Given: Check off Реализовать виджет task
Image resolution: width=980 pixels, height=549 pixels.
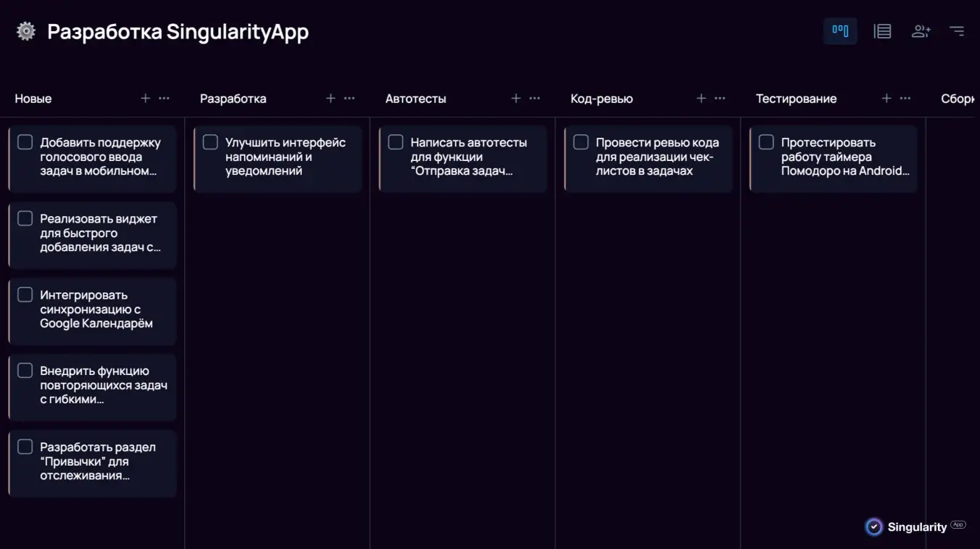Looking at the screenshot, I should pyautogui.click(x=25, y=218).
